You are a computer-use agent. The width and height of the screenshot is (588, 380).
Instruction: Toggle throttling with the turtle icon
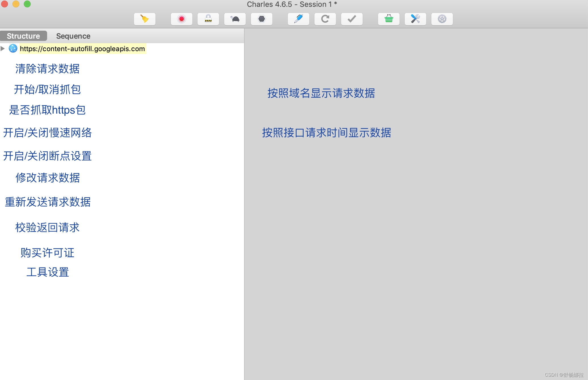235,19
